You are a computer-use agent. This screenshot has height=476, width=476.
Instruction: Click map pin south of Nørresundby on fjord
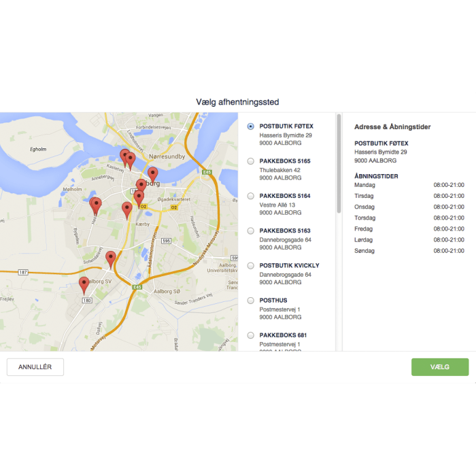click(153, 175)
